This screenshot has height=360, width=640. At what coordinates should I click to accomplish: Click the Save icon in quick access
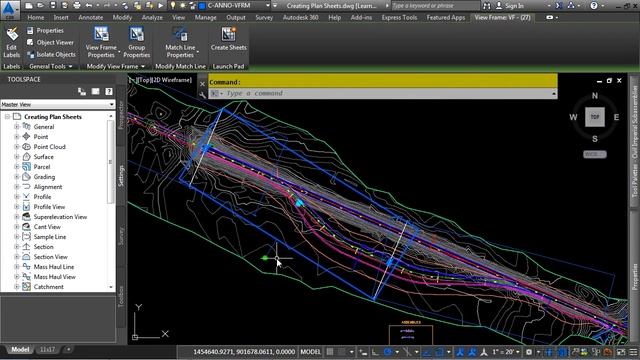pos(53,6)
